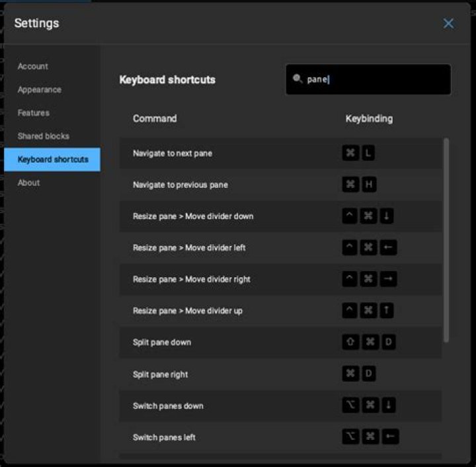This screenshot has height=467, width=476.
Task: Click the up arrow key for Move divider up
Action: tap(387, 310)
